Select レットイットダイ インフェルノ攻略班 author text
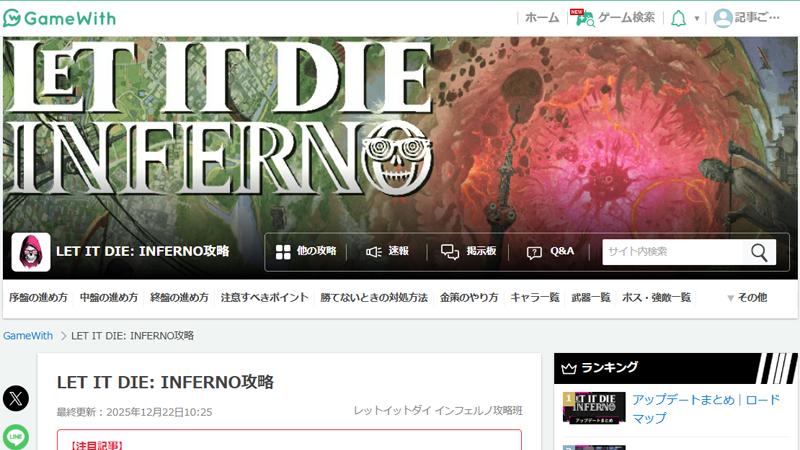 438,411
